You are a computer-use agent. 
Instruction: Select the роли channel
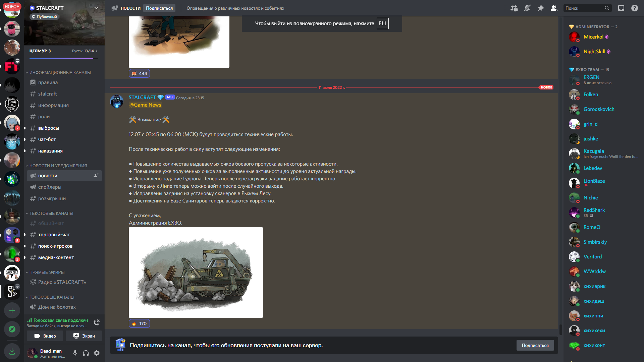[64, 117]
